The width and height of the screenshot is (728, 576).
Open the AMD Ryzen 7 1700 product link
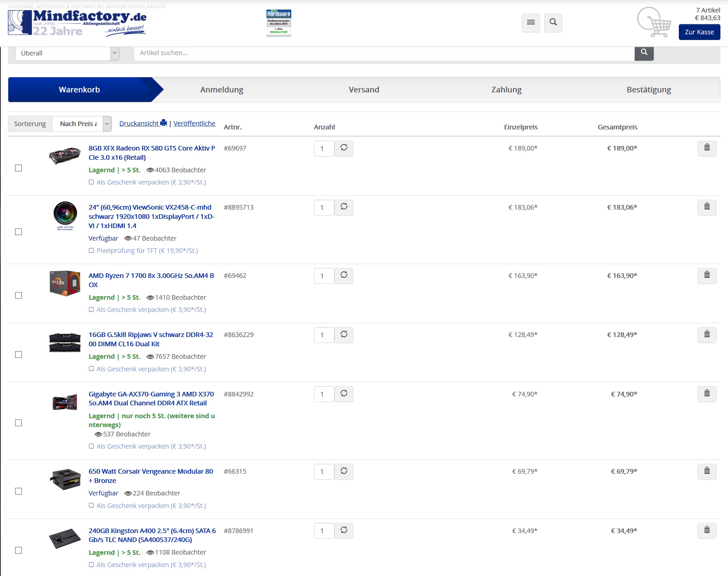click(x=151, y=280)
